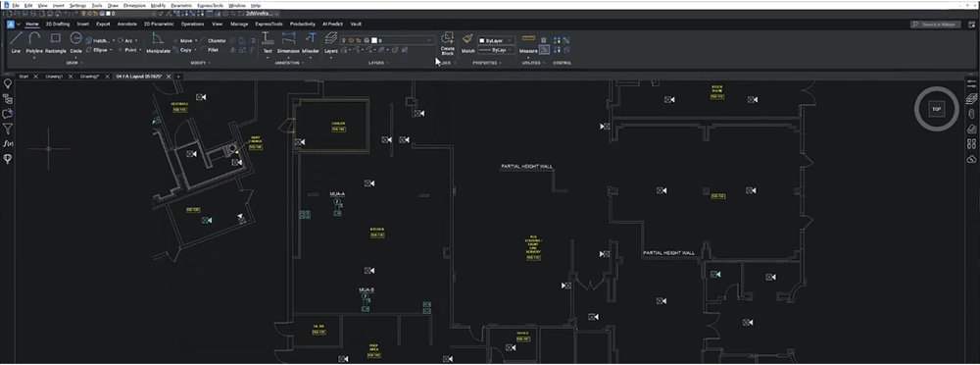Click the Move tool
This screenshot has width=980, height=365.
pyautogui.click(x=183, y=40)
